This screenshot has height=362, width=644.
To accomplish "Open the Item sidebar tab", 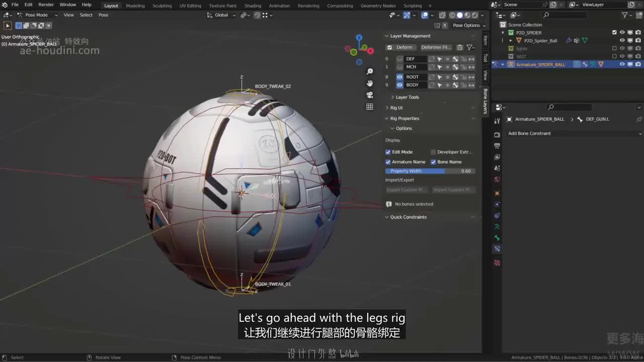I will coord(486,40).
